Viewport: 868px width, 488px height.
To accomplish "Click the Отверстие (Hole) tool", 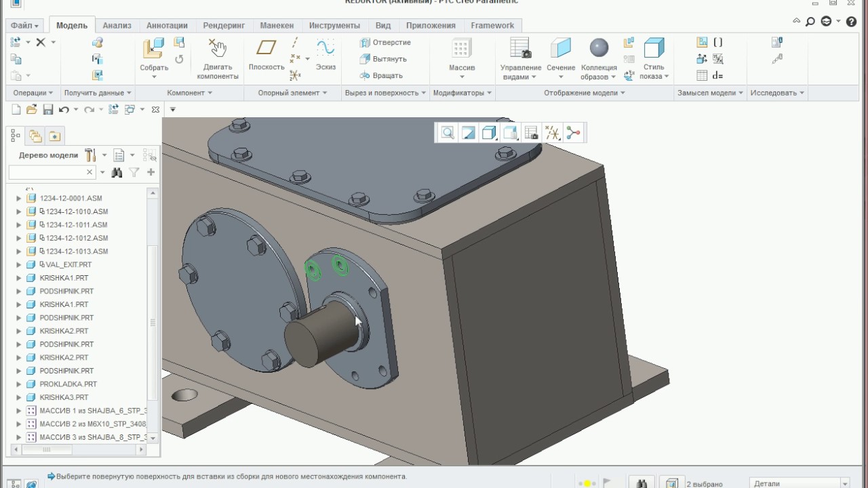I will pos(385,43).
